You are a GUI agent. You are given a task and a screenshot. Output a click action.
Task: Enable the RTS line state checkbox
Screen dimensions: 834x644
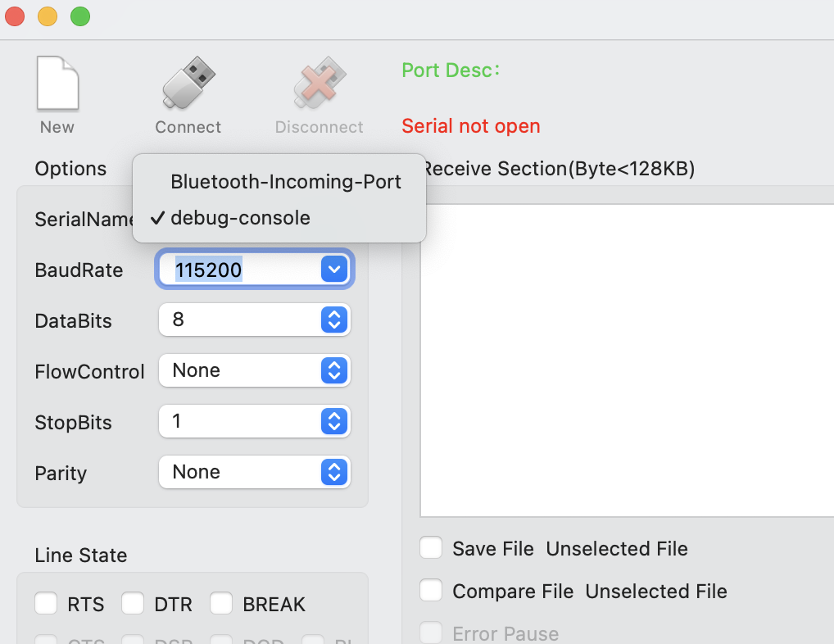coord(46,604)
